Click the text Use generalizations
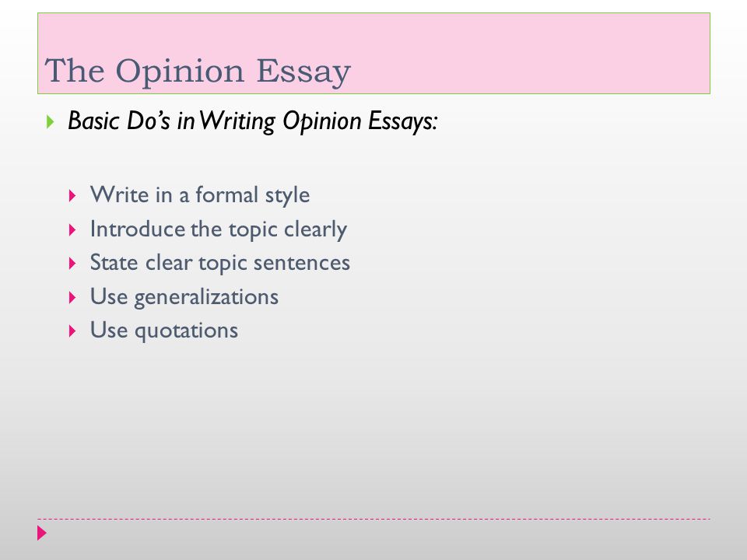Viewport: 747px width, 560px height. [x=184, y=298]
